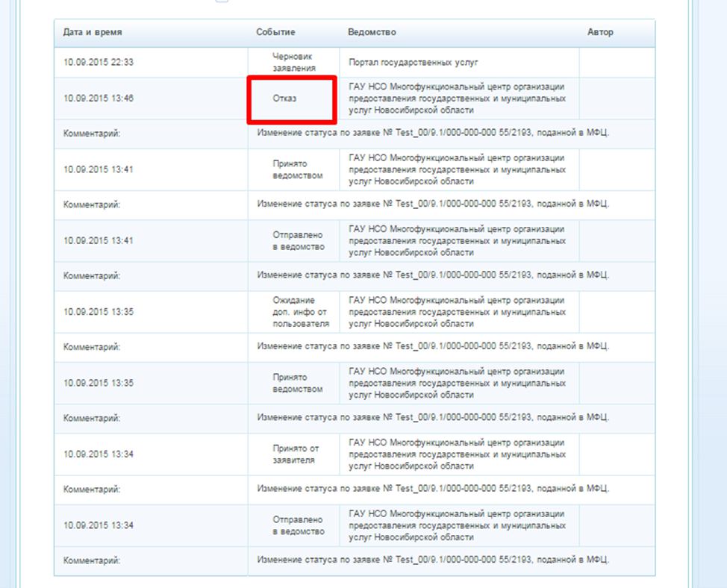Select "Принято ведомством" event dated 13:41
Screen dimensions: 727x588
pyautogui.click(x=298, y=169)
